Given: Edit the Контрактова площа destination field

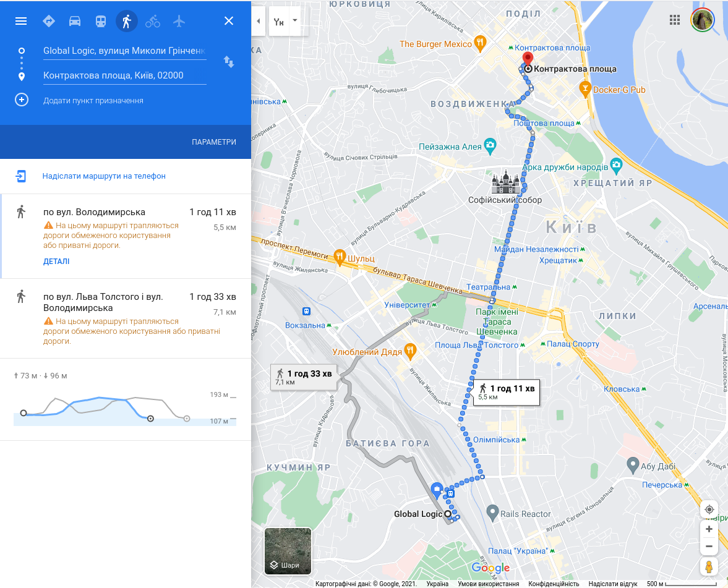Looking at the screenshot, I should pos(124,75).
